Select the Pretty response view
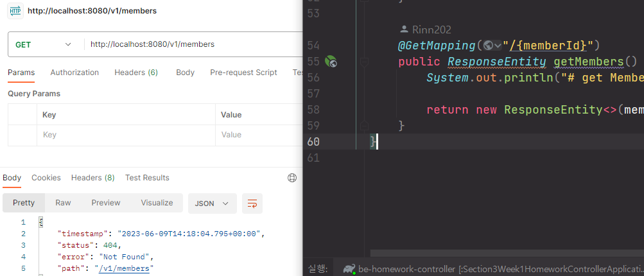644x276 pixels. pos(24,203)
